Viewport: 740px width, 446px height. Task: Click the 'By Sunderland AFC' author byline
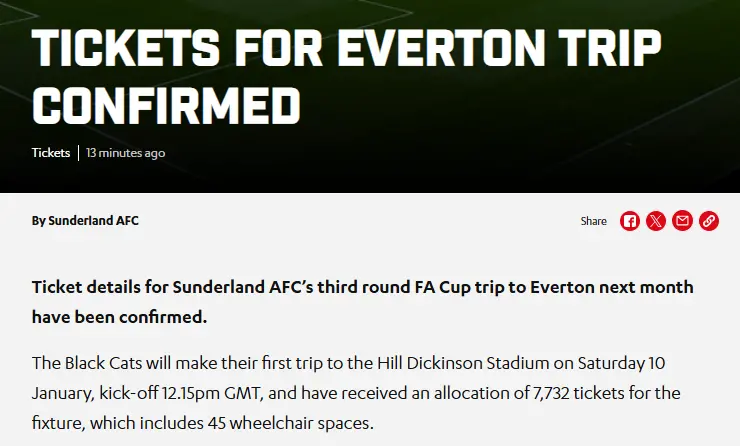tap(85, 221)
